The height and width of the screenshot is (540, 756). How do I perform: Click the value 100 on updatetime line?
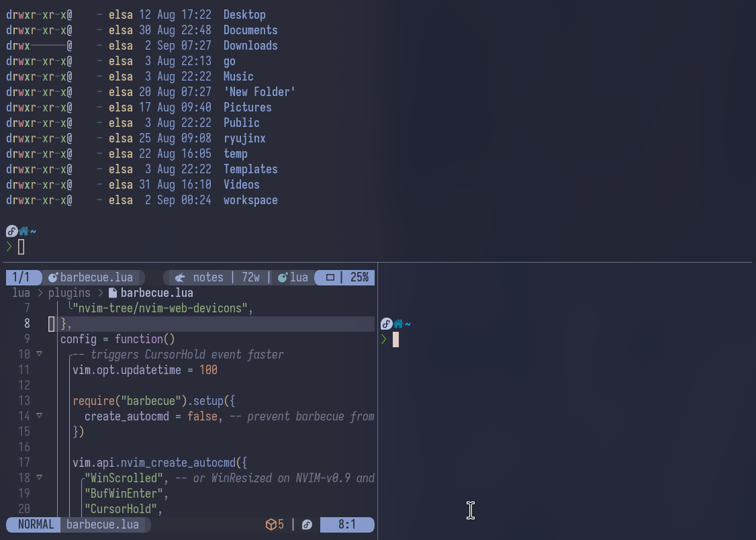(208, 370)
